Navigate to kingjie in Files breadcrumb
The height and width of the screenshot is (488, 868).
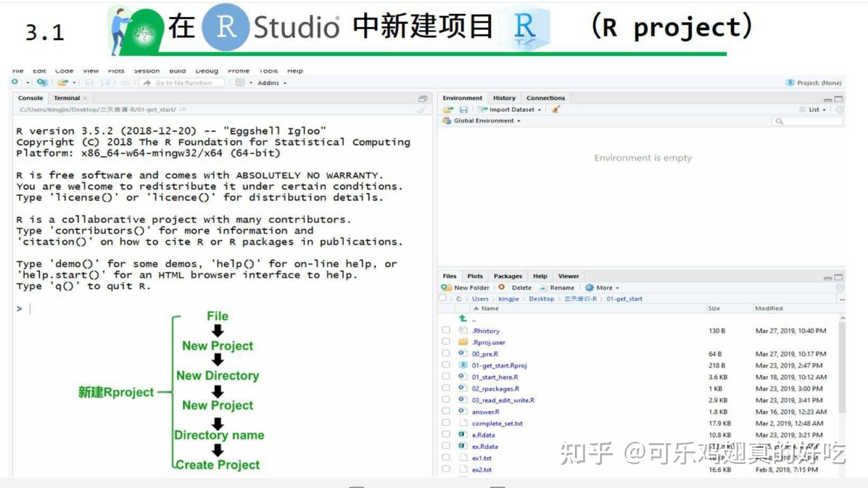[509, 299]
